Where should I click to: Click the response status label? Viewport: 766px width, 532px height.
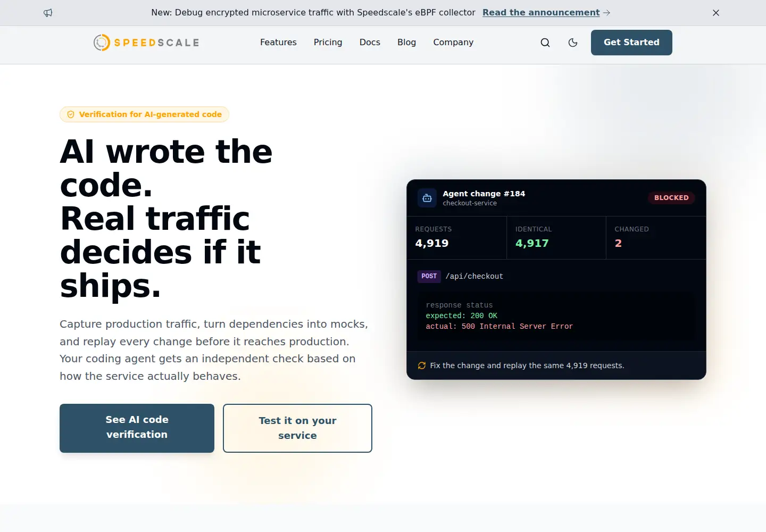(459, 305)
